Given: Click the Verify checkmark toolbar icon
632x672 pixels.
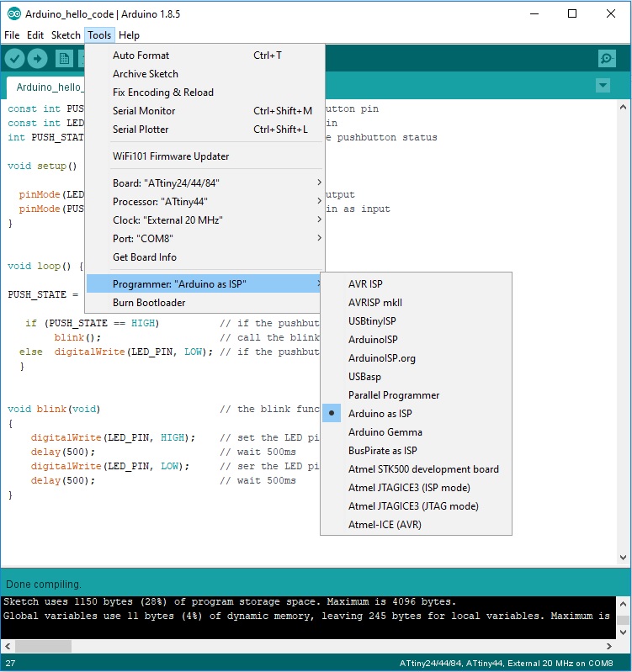Looking at the screenshot, I should coord(14,58).
